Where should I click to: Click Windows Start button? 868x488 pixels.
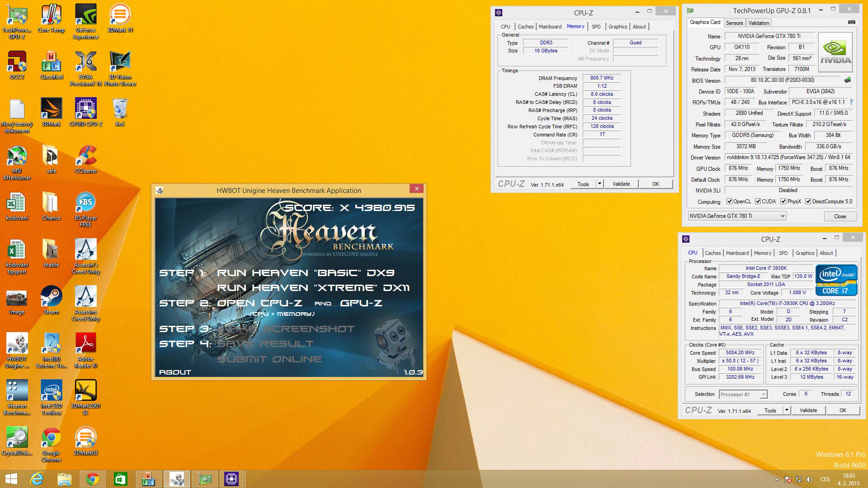[x=11, y=479]
